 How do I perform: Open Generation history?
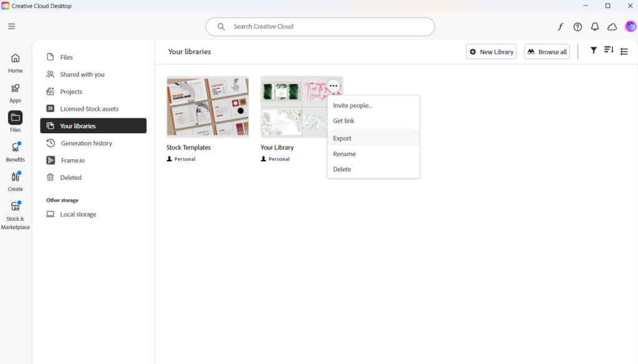pos(93,143)
